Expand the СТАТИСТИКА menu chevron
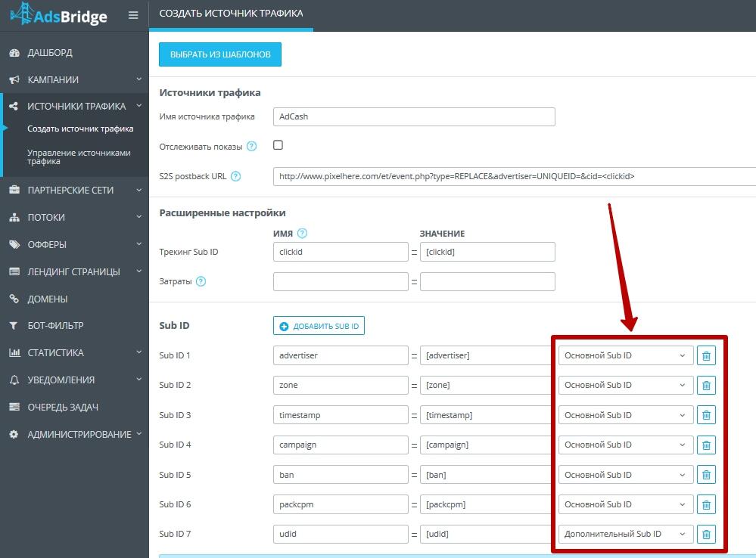The width and height of the screenshot is (756, 558). (x=138, y=352)
